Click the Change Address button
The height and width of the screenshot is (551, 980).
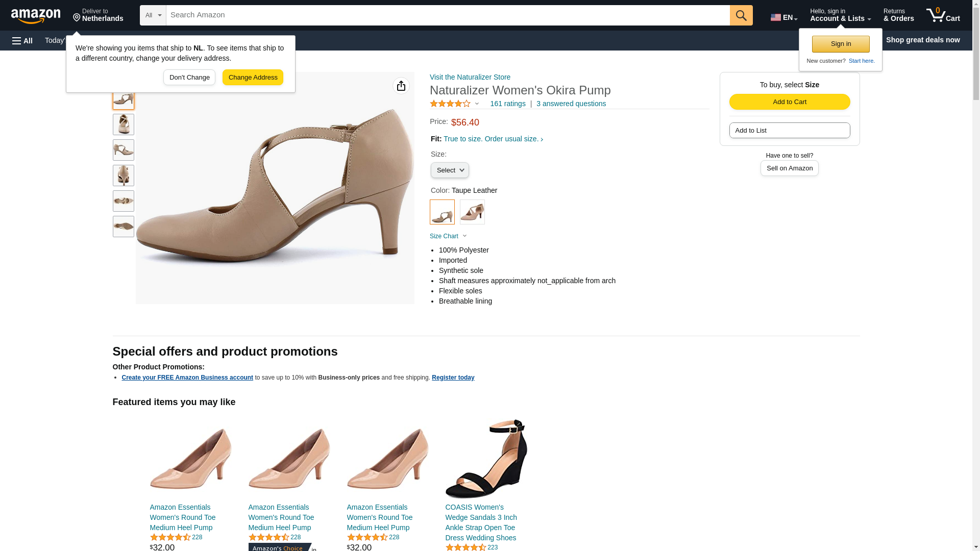(253, 78)
